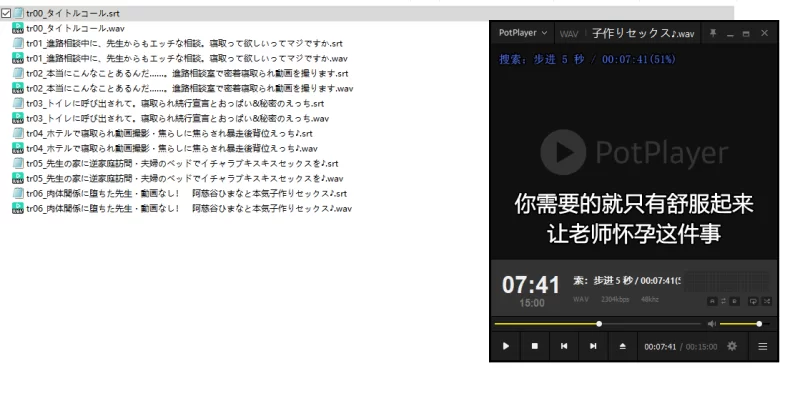Click the 48khz sample rate label
Image resolution: width=800 pixels, height=411 pixels.
pos(649,299)
